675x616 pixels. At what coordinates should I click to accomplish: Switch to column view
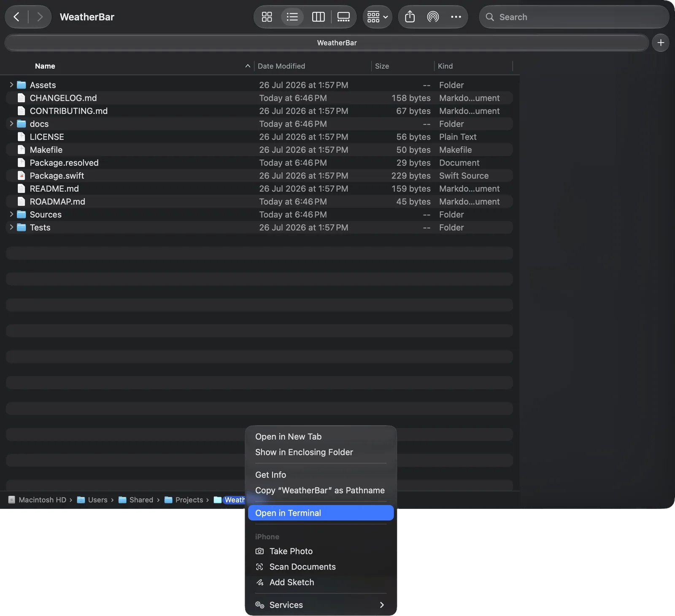tap(318, 17)
